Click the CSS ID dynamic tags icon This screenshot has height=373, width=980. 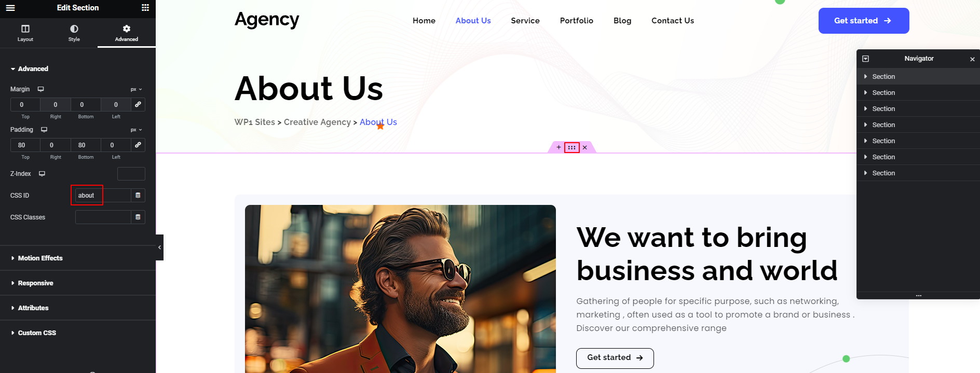[x=138, y=196]
